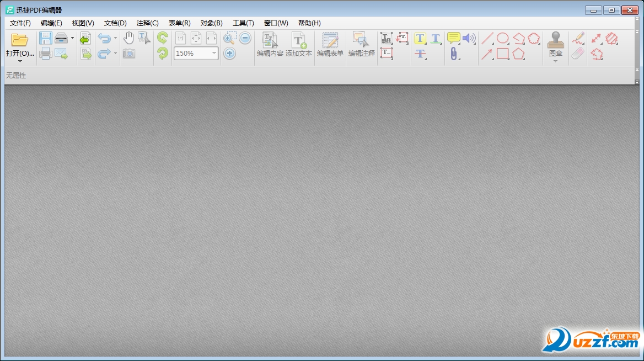Select the Hand pan tool

coord(128,38)
